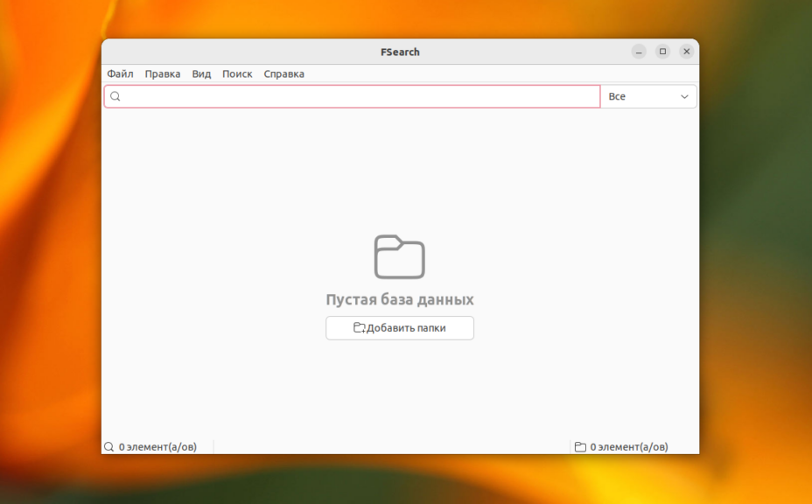Click the folder-plus icon on Добавить папки

[359, 328]
